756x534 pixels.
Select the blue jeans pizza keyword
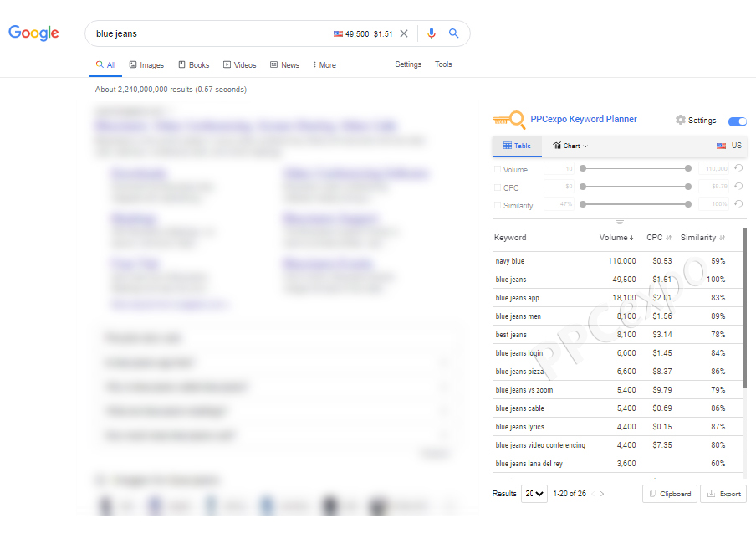pos(520,372)
